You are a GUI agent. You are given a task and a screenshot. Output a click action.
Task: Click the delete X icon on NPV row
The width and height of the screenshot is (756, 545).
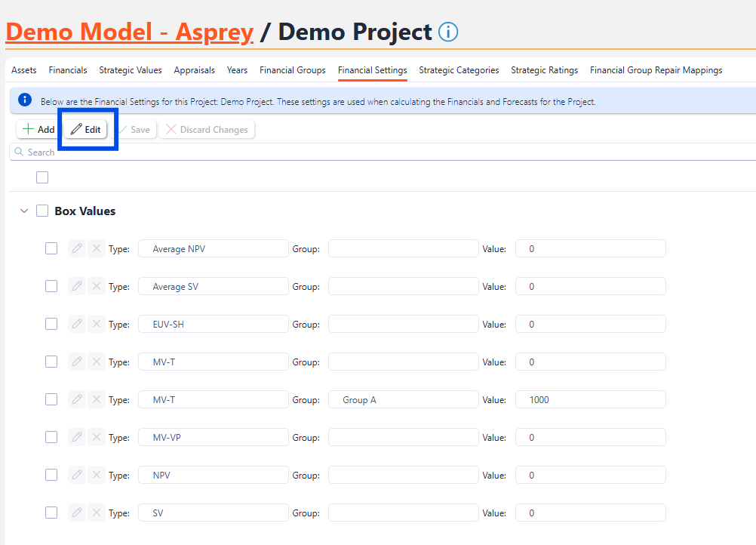[97, 475]
